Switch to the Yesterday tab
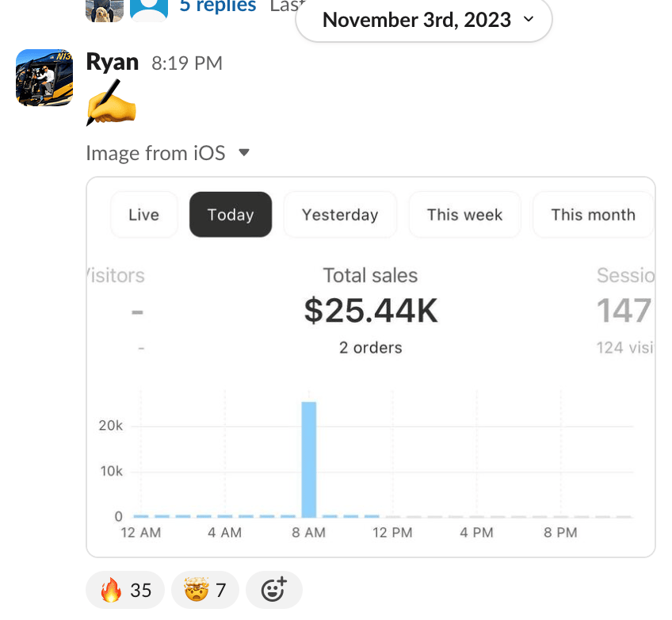This screenshot has width=672, height=620. [340, 215]
